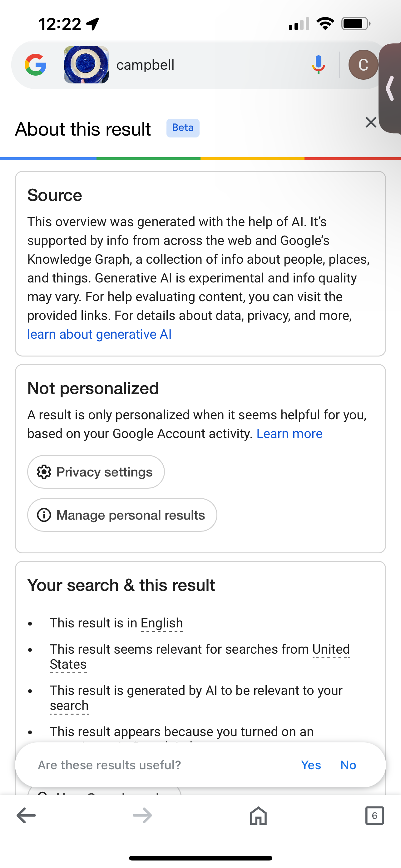Screen dimensions: 401x868
Task: Tap Manage personal results button
Action: (122, 515)
